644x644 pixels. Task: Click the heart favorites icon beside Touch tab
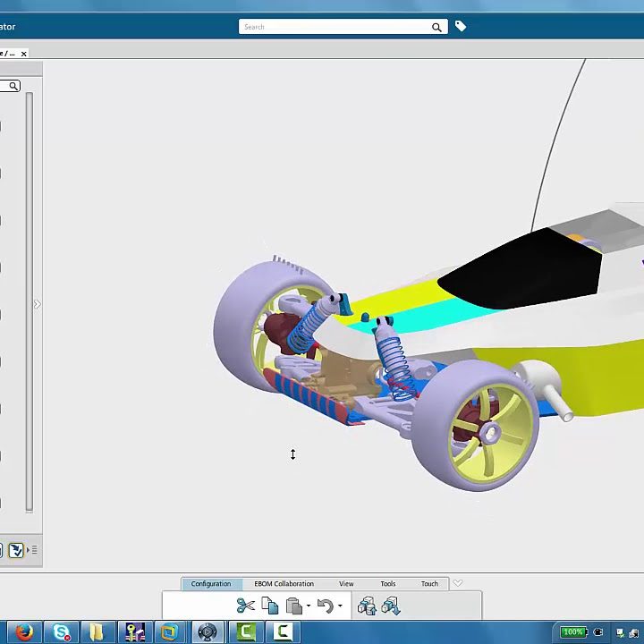[458, 584]
